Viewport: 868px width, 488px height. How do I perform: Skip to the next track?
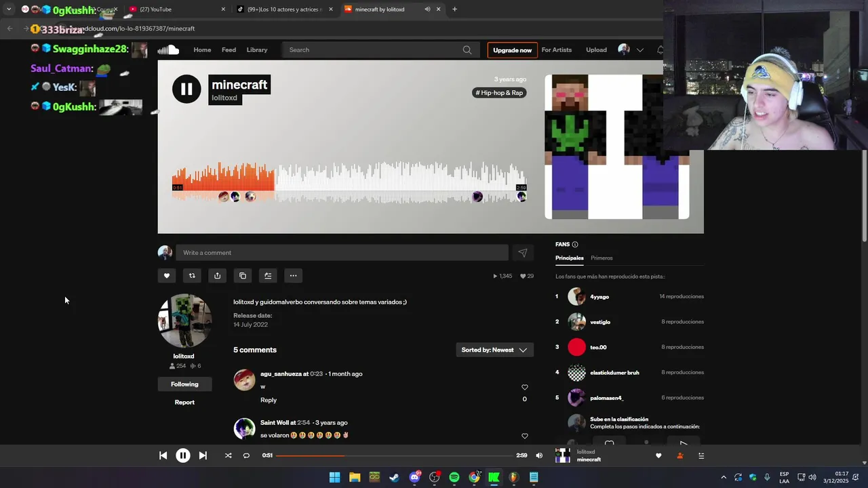203,455
